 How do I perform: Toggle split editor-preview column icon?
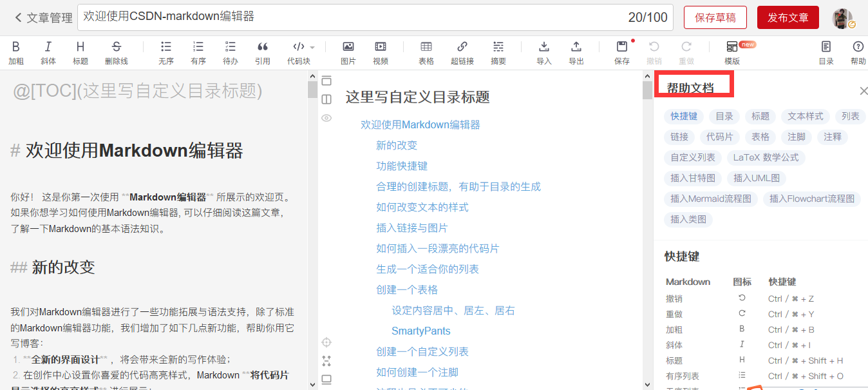tap(326, 99)
